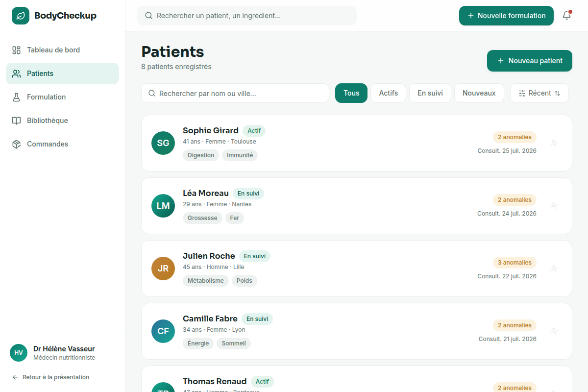Click the Grossesse tag
This screenshot has width=588, height=392.
tap(202, 218)
